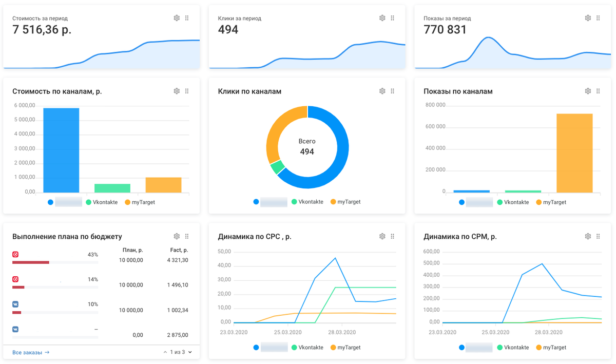Click green Vkontakte segment of the donut chart
Screen dimensions: 616x364
[x=277, y=167]
